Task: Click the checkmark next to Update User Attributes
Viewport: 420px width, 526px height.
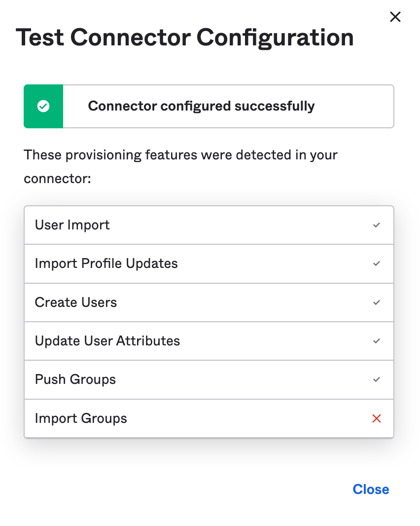Action: pos(377,341)
